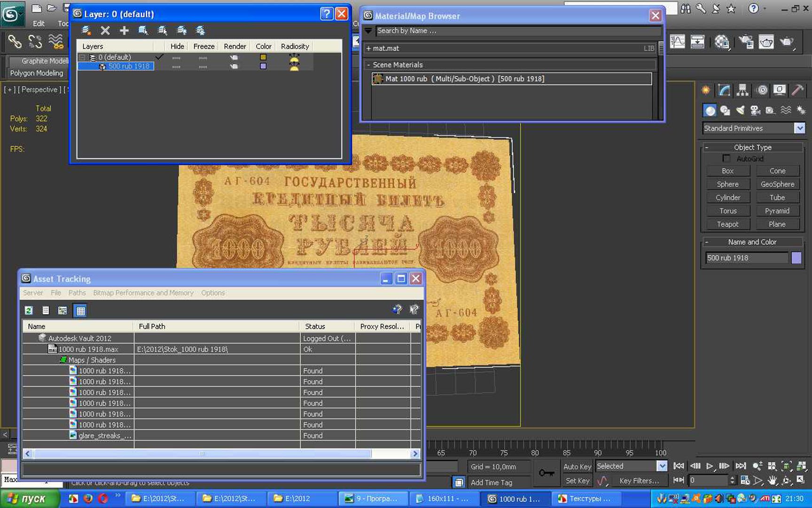Open the Curve Editor icon in main toolbar
This screenshot has height=508, width=812.
677,42
